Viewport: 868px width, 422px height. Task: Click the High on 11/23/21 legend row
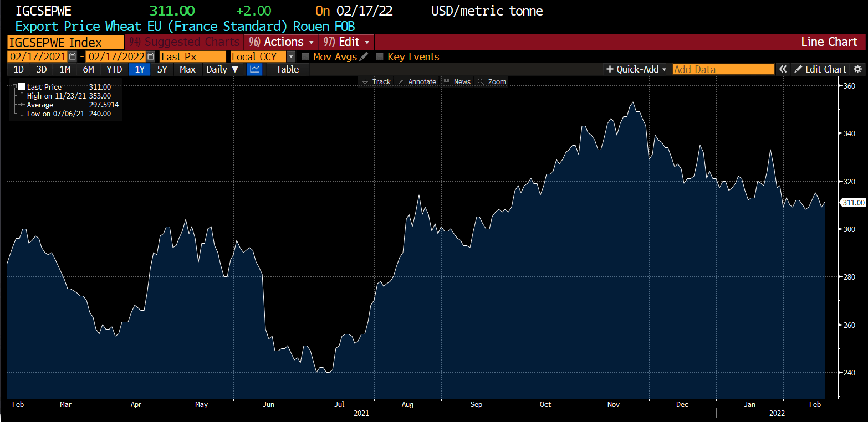click(x=69, y=96)
